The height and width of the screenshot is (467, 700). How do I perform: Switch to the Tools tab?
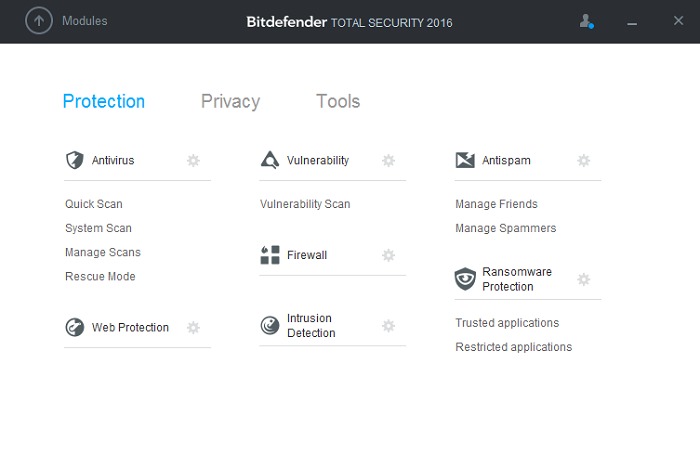click(x=338, y=101)
